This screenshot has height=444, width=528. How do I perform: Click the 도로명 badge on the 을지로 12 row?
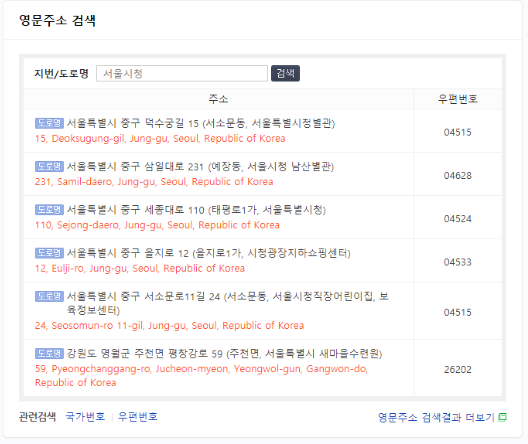pyautogui.click(x=49, y=253)
